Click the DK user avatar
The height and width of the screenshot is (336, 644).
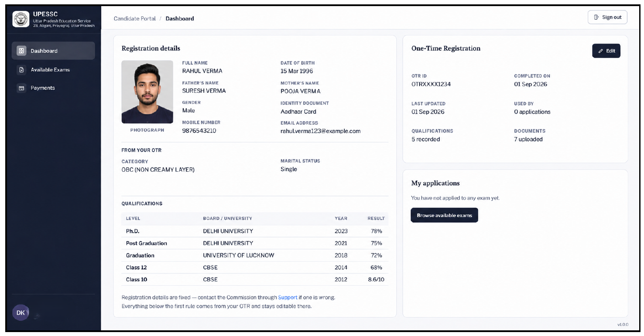(21, 312)
